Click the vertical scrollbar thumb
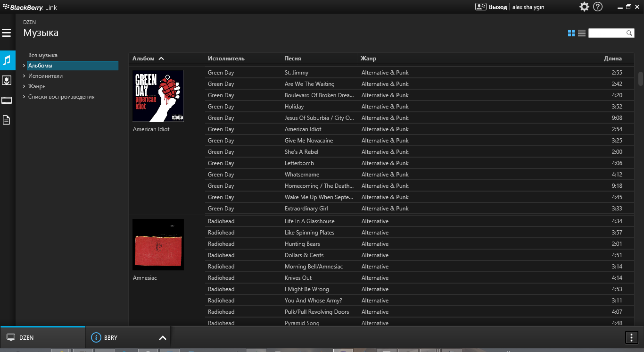644x352 pixels. point(641,78)
